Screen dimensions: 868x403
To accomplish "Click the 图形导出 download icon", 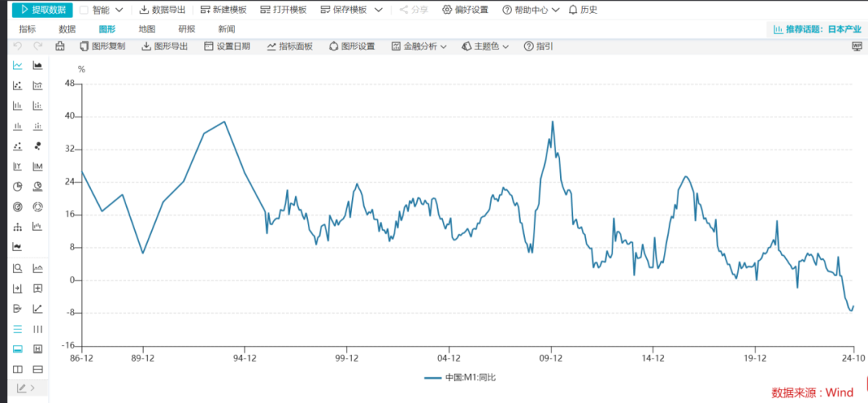I will (165, 47).
